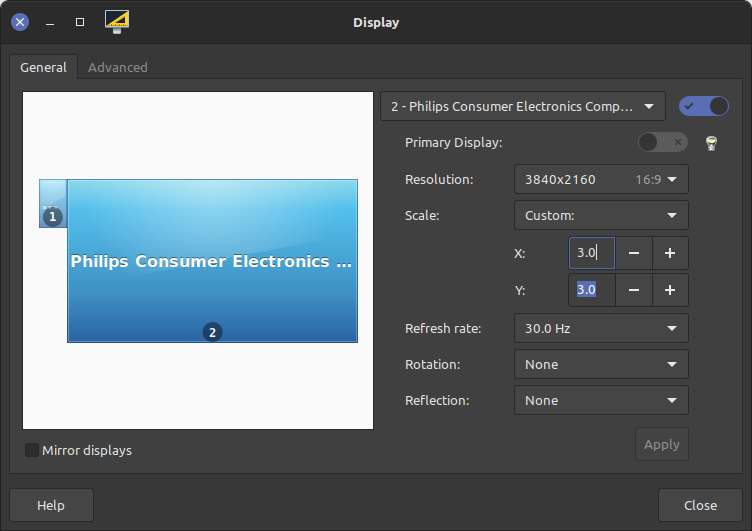Viewport: 752px width, 531px height.
Task: Open the Rotation dropdown set to None
Action: [x=601, y=364]
